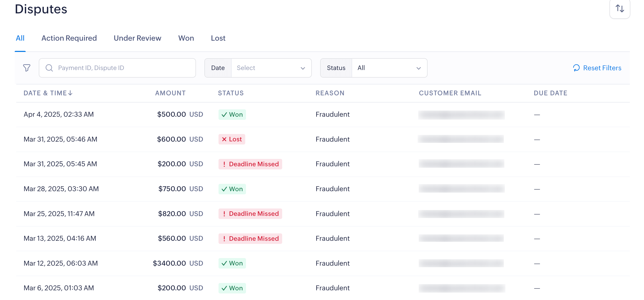
Task: Click the Reset Filters link
Action: pyautogui.click(x=602, y=68)
